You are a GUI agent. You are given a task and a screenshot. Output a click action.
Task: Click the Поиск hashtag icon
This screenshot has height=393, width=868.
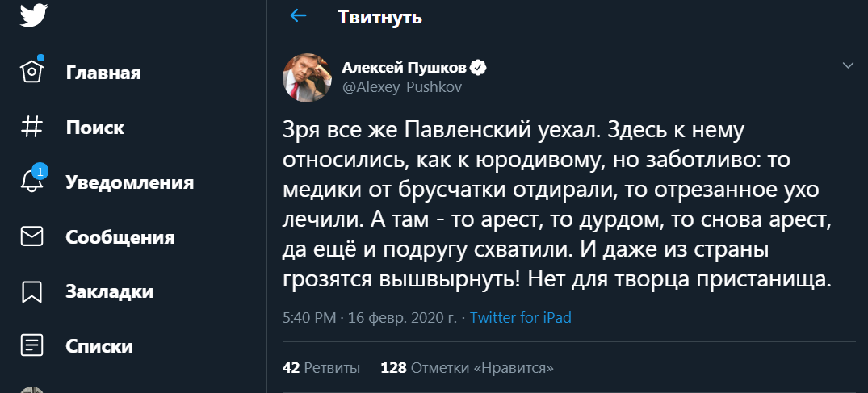[32, 127]
